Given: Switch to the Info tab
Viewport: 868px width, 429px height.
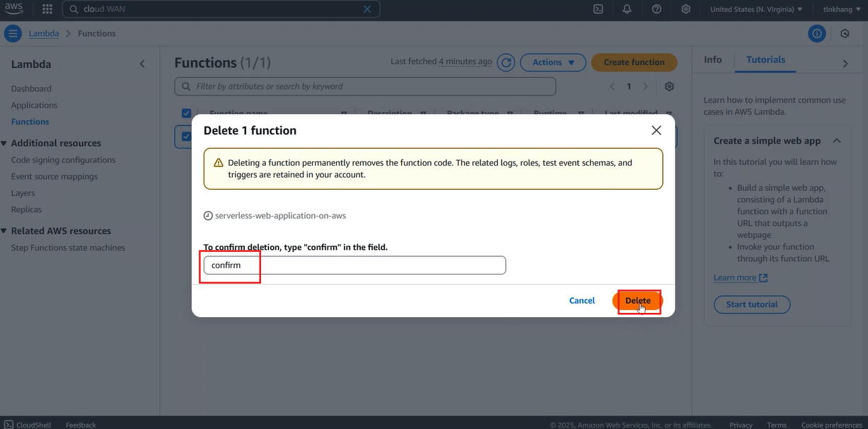Looking at the screenshot, I should pos(713,59).
